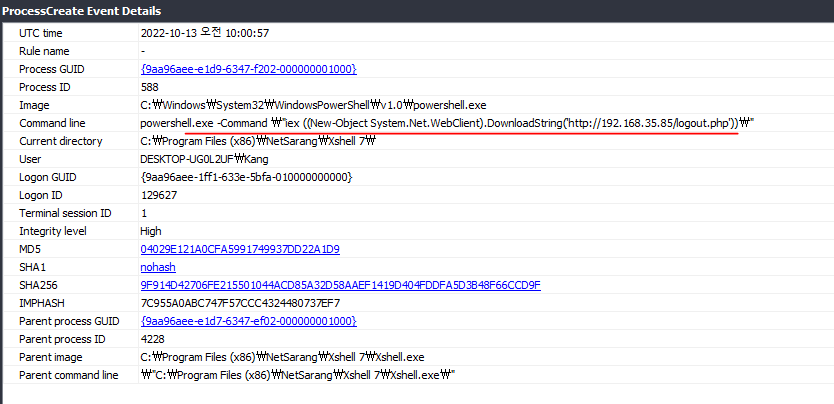The width and height of the screenshot is (834, 404).
Task: Open the Process GUID link ending f202-000000001000
Action: (x=248, y=69)
